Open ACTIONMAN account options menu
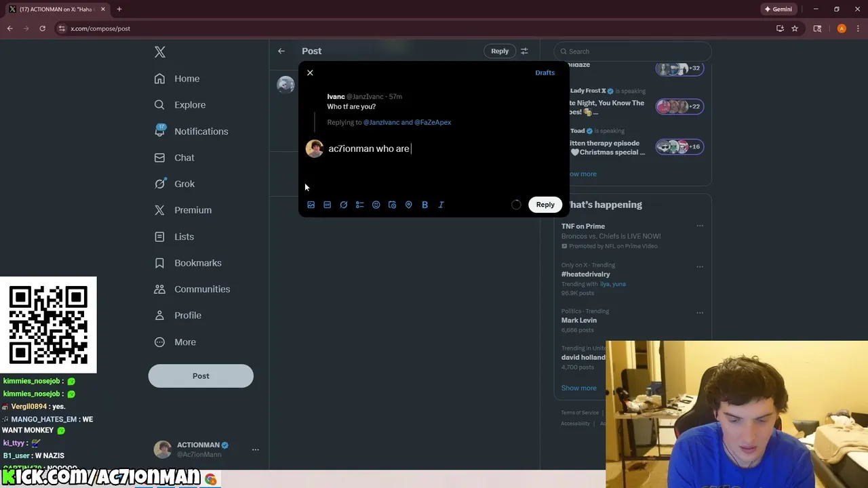This screenshot has width=868, height=488. [x=255, y=449]
